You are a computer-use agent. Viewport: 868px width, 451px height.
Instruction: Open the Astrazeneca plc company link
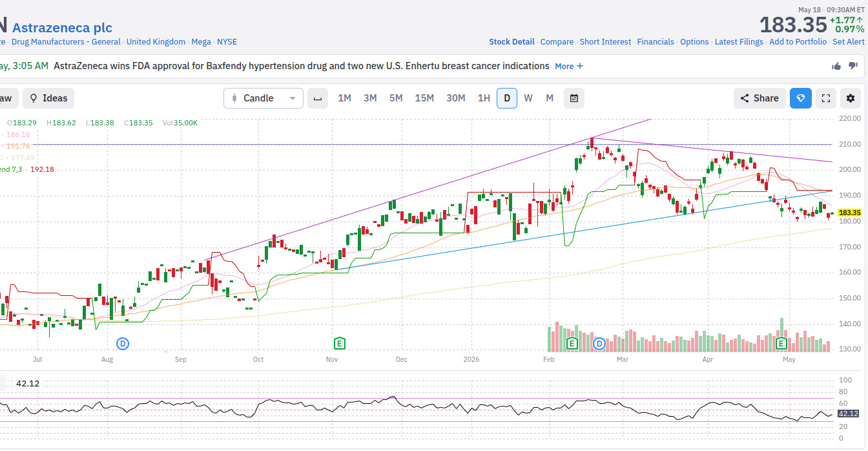tap(62, 28)
